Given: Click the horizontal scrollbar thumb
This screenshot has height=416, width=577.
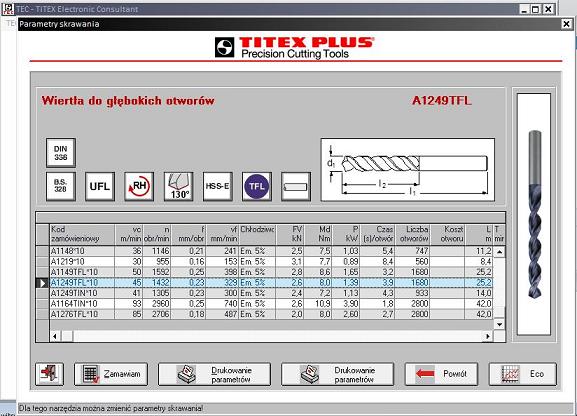Looking at the screenshot, I should pos(67,336).
